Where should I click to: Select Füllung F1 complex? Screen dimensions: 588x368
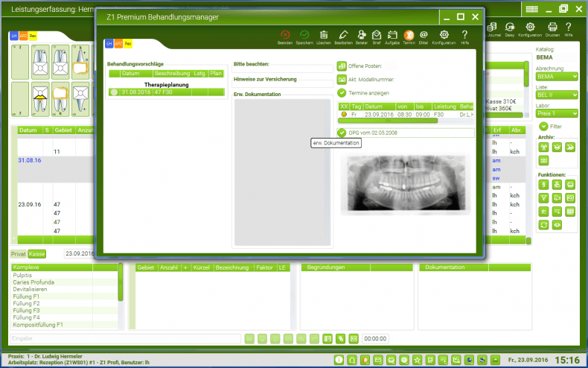[26, 296]
